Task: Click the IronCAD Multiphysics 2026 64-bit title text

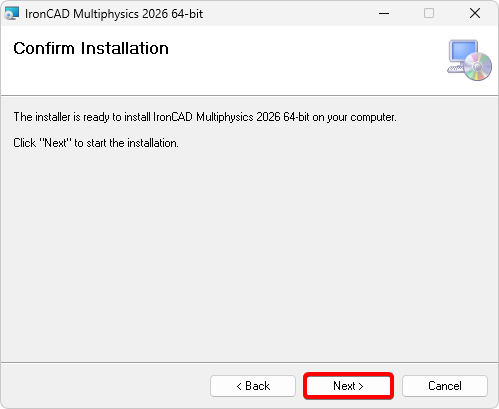Action: pos(114,14)
